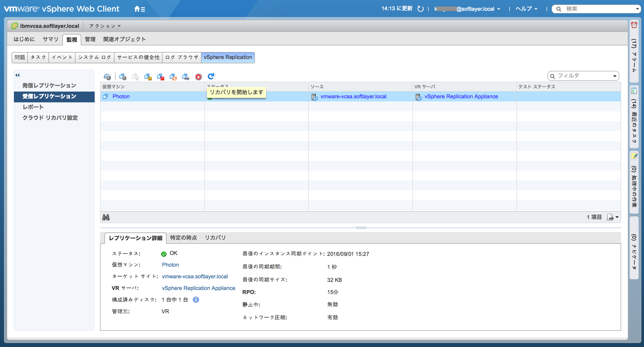The height and width of the screenshot is (347, 644).
Task: Click the red recovery playback icon
Action: pyautogui.click(x=198, y=77)
